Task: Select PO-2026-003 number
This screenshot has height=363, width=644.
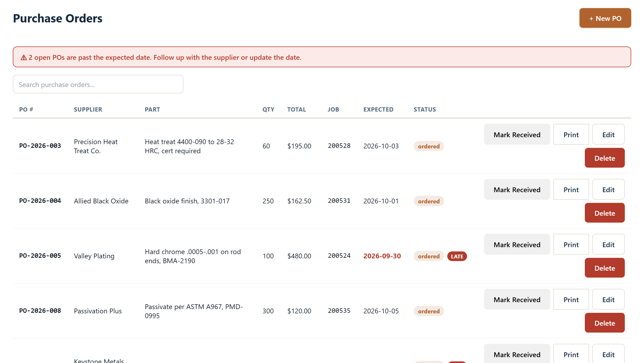Action: [x=40, y=146]
